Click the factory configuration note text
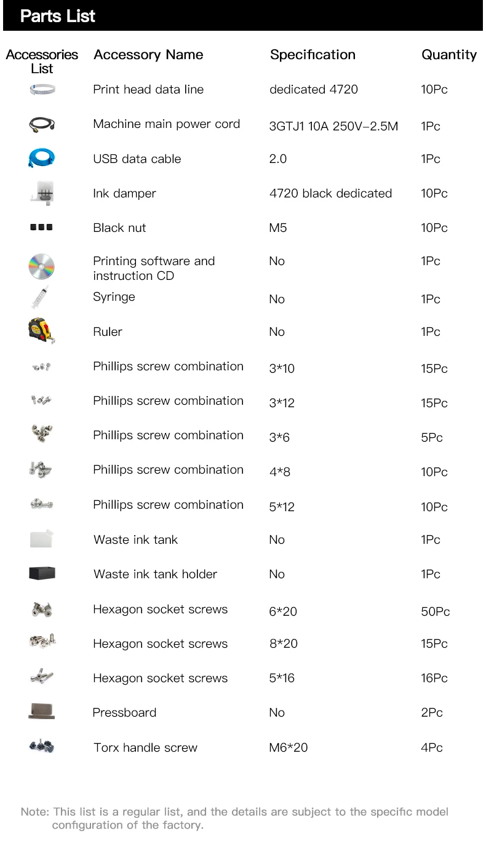 [x=234, y=818]
